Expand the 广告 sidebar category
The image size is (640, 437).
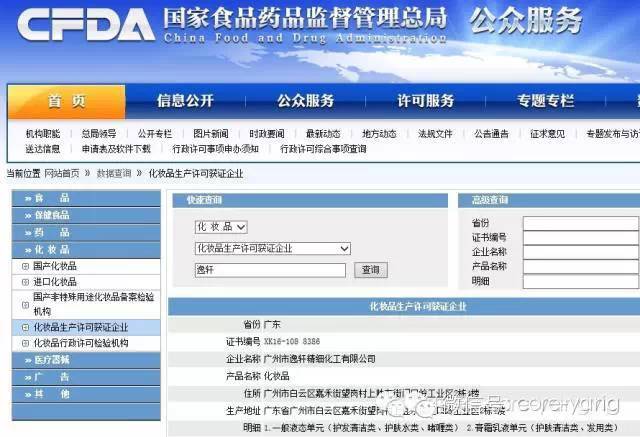tap(86, 377)
